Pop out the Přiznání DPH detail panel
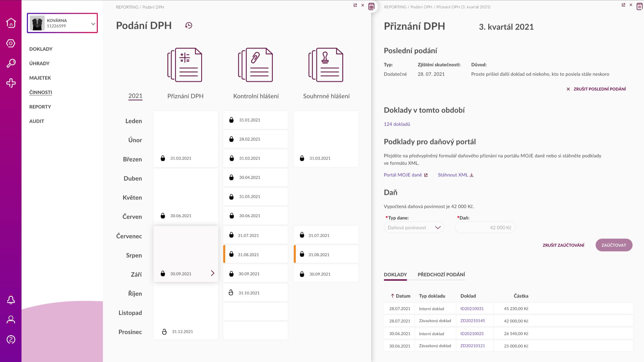 tap(623, 5)
